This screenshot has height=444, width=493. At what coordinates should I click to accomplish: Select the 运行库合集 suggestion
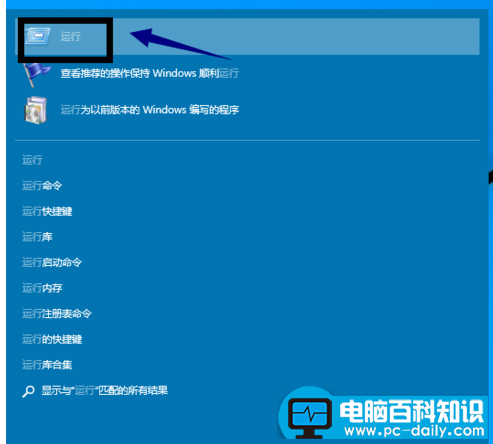coord(47,365)
